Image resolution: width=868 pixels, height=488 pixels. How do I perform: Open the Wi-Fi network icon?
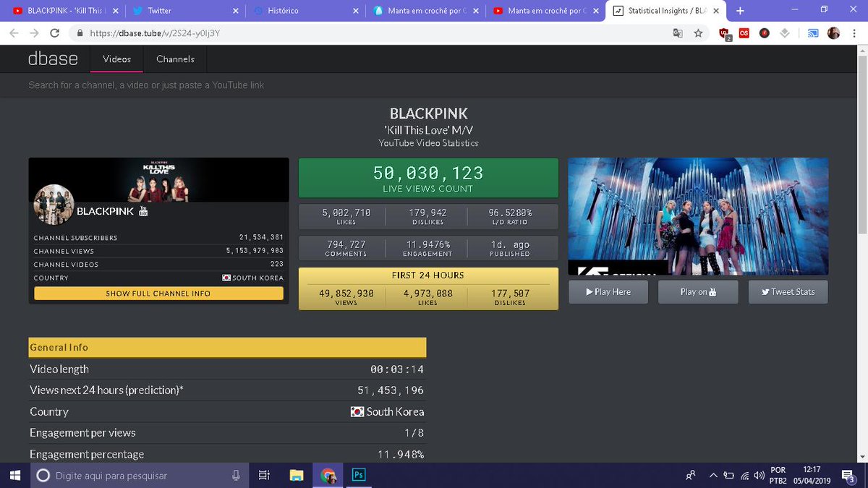744,476
